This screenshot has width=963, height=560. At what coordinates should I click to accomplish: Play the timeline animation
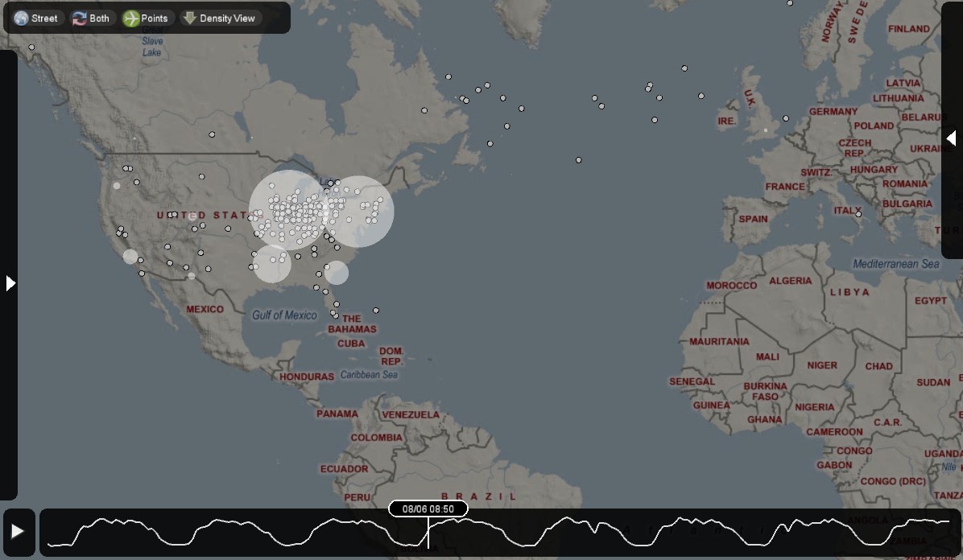pos(18,531)
